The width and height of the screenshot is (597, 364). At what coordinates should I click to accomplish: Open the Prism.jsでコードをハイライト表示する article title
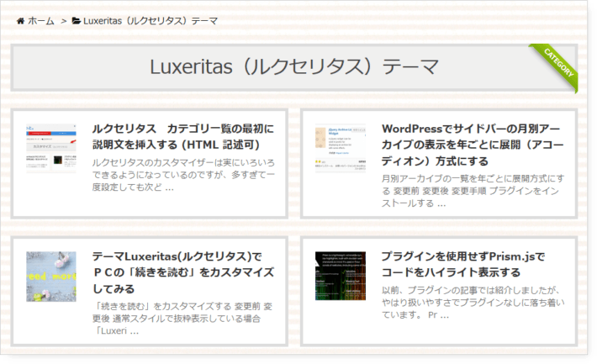(x=462, y=264)
